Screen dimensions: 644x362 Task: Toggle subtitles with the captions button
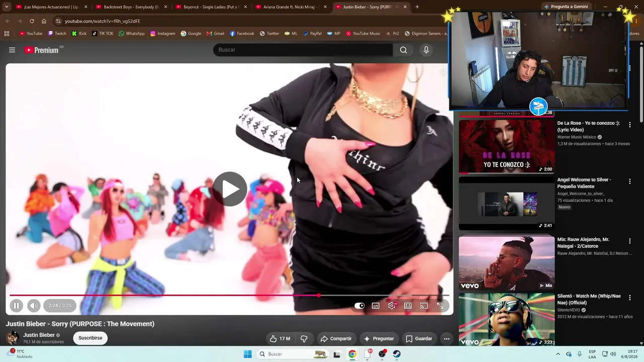coord(375,306)
